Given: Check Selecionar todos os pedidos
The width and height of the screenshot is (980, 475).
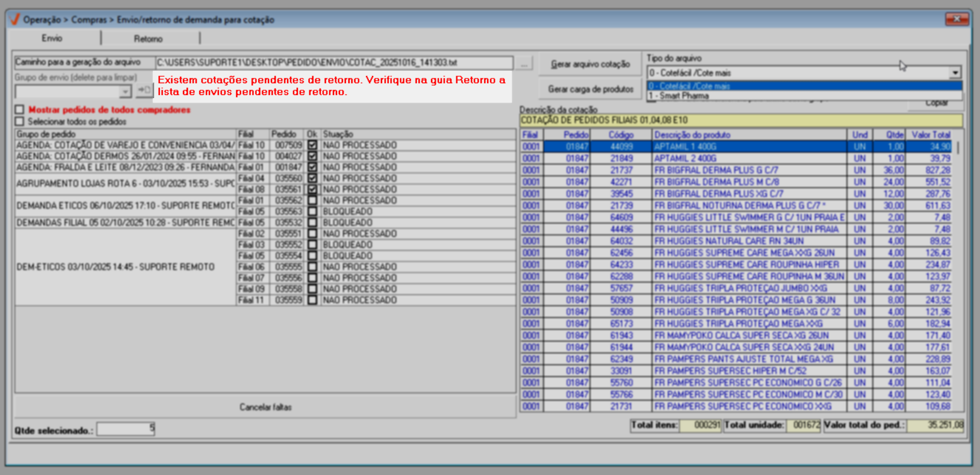Looking at the screenshot, I should [20, 122].
